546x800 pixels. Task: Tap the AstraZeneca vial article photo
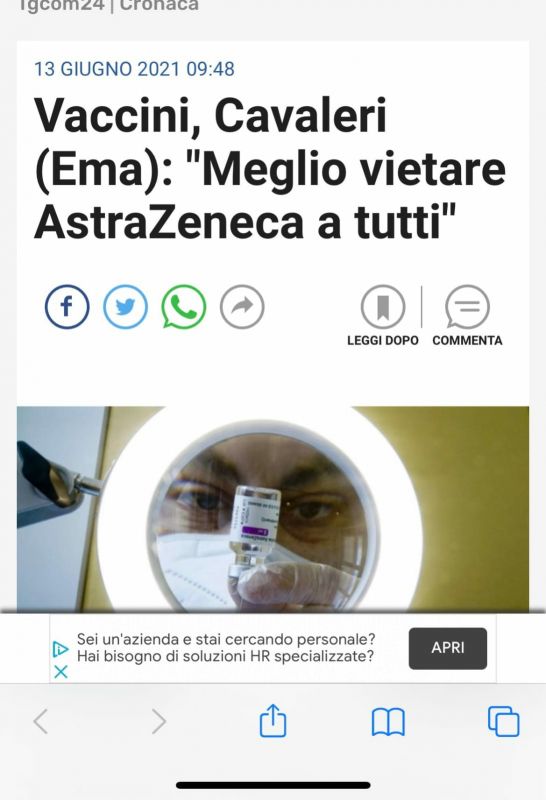pyautogui.click(x=273, y=509)
